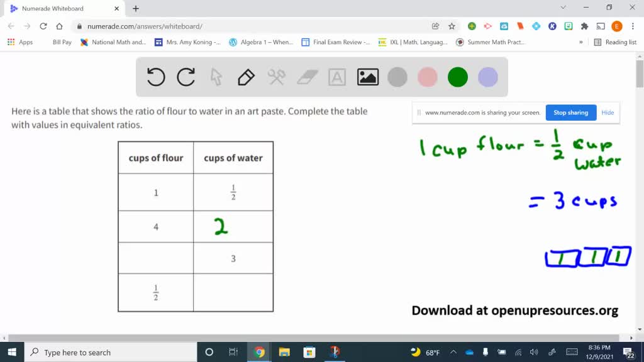This screenshot has height=362, width=644.
Task: Open the notification center icon
Action: coord(628,352)
